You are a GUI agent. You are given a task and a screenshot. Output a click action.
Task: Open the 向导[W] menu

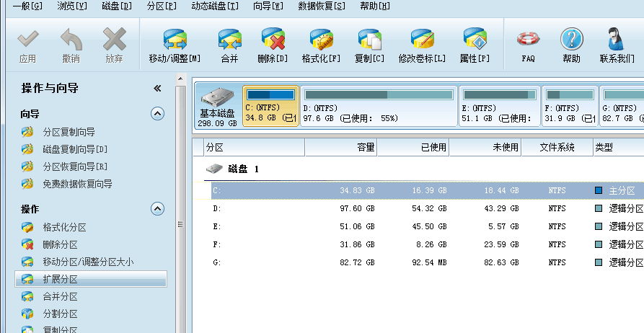pos(268,6)
